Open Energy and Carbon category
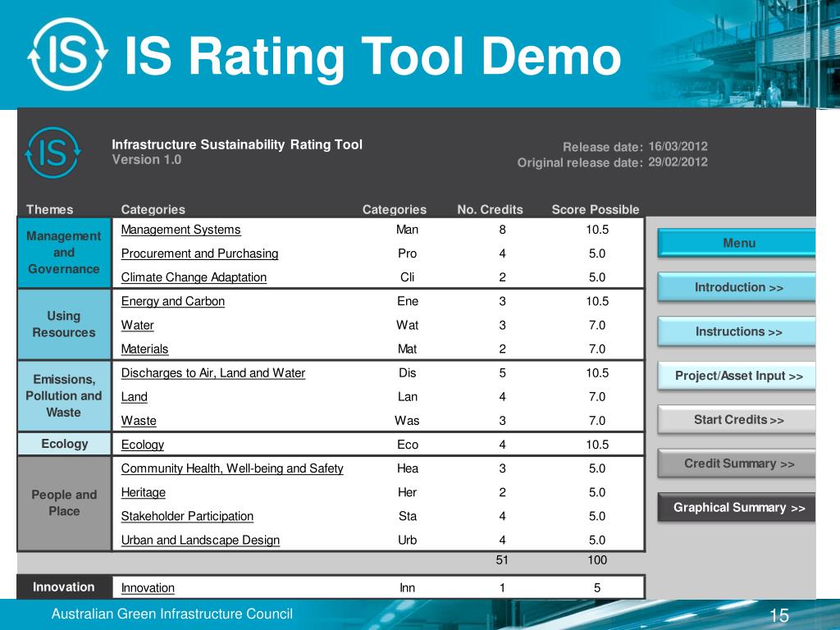Image resolution: width=840 pixels, height=630 pixels. [172, 301]
